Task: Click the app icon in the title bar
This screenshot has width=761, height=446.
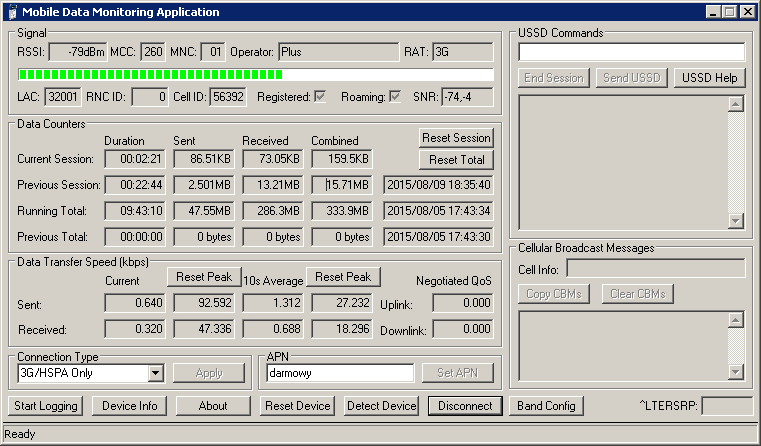Action: tap(11, 12)
